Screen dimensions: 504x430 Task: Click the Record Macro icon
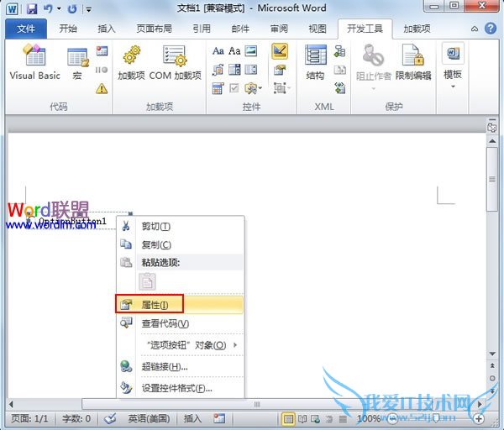click(x=102, y=50)
